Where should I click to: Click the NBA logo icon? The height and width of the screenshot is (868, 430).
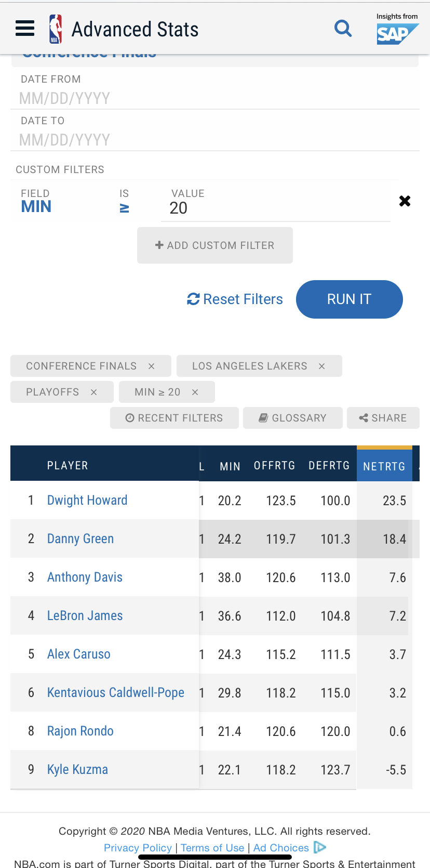point(56,29)
